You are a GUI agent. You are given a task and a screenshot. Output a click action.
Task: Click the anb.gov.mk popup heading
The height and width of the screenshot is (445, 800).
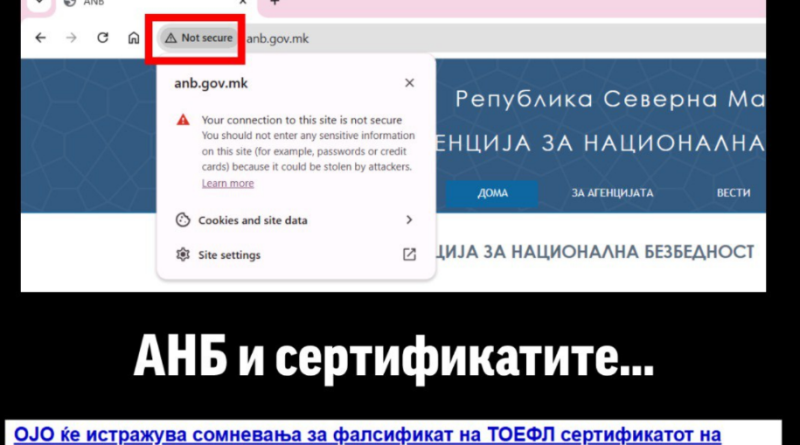point(211,83)
